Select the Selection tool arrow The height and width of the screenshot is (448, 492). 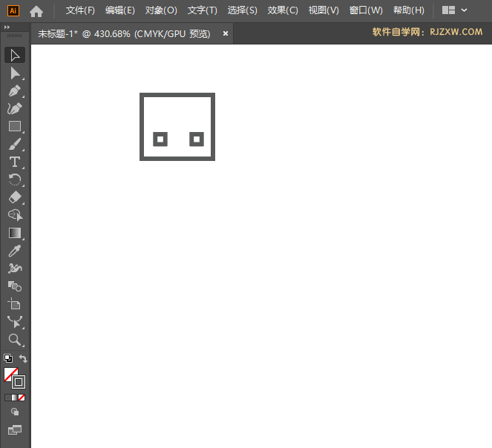pos(15,55)
